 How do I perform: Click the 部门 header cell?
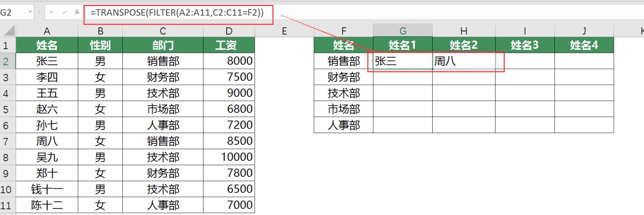(163, 45)
